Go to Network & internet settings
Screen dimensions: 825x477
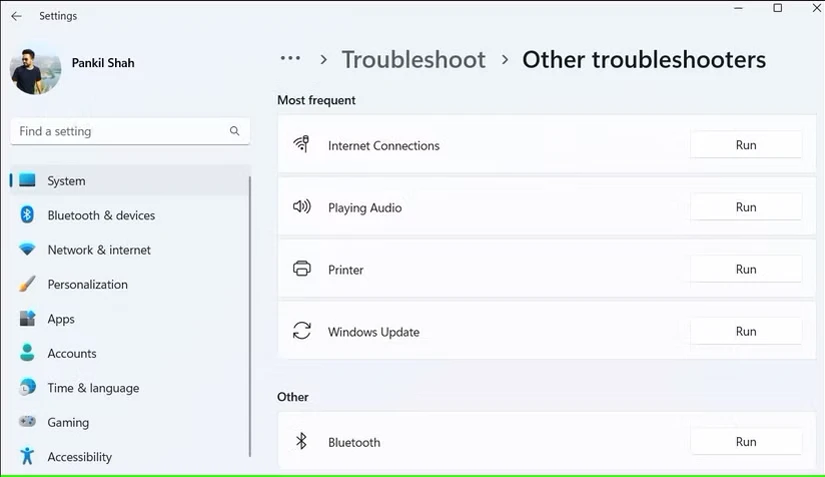pyautogui.click(x=130, y=250)
